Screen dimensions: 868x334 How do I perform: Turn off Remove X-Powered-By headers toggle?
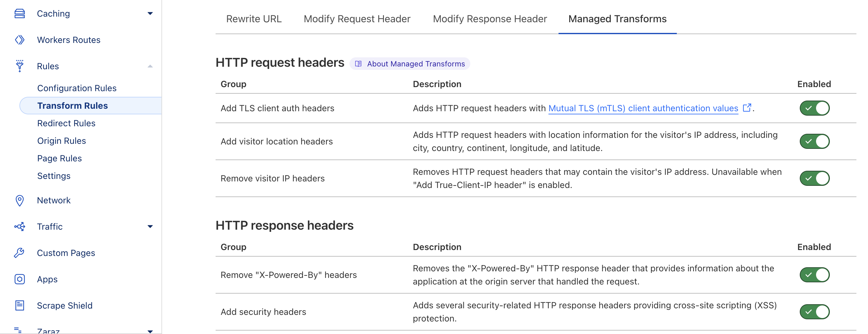pyautogui.click(x=814, y=274)
